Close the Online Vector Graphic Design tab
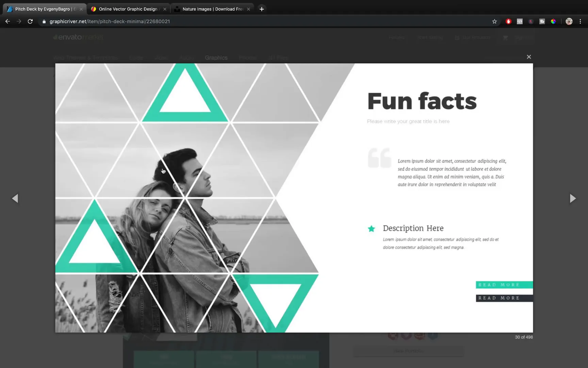The width and height of the screenshot is (588, 368). tap(165, 9)
